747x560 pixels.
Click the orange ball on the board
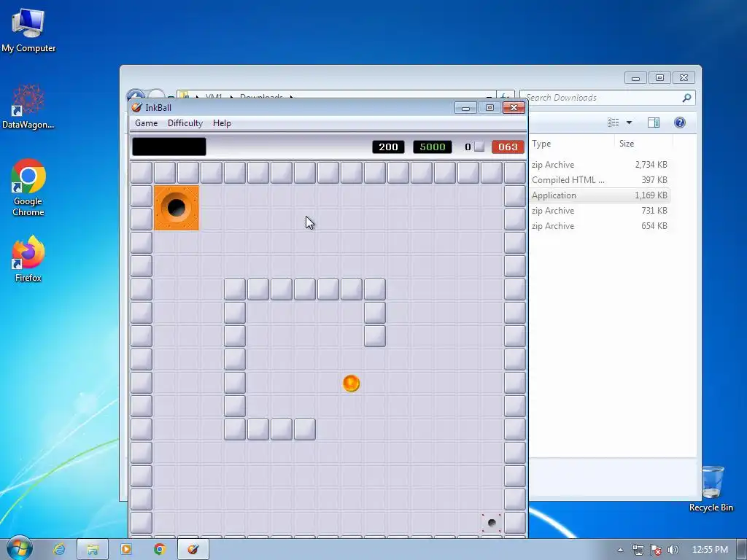351,384
